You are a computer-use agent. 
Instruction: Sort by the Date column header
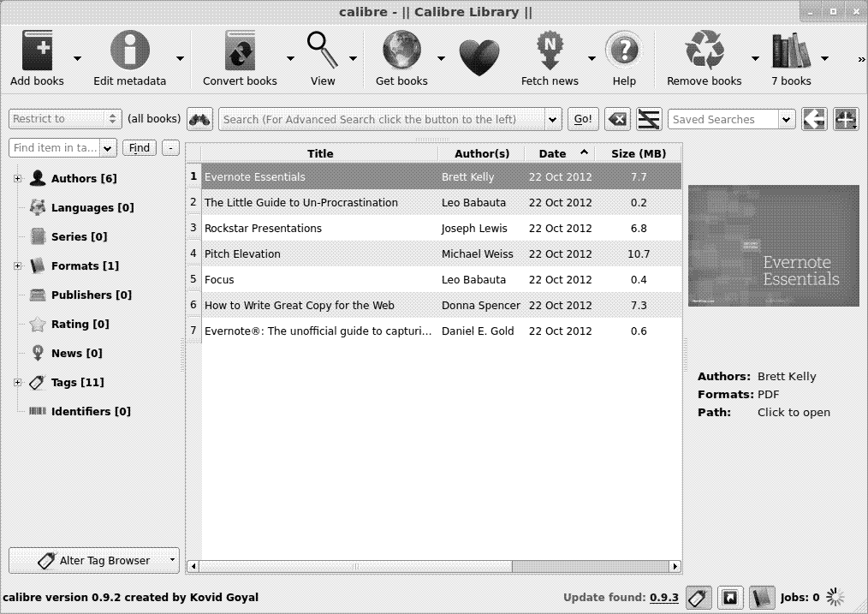[560, 153]
